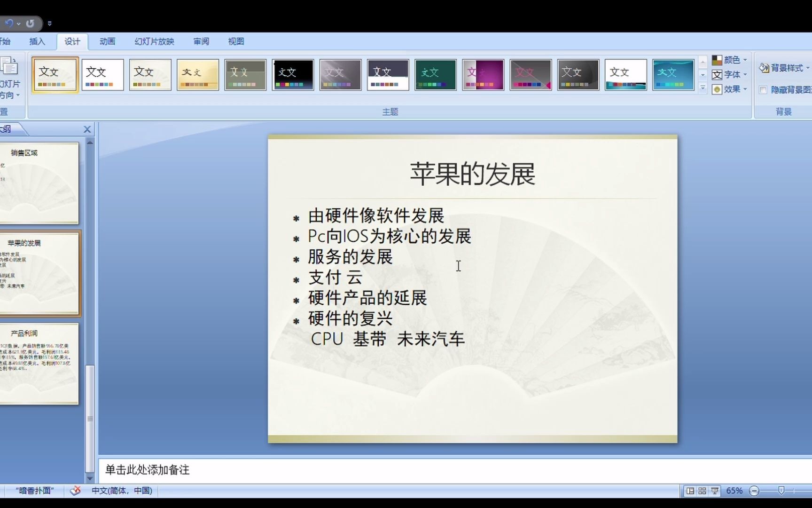
Task: Click the Redo icon in quick access toolbar
Action: (x=30, y=23)
